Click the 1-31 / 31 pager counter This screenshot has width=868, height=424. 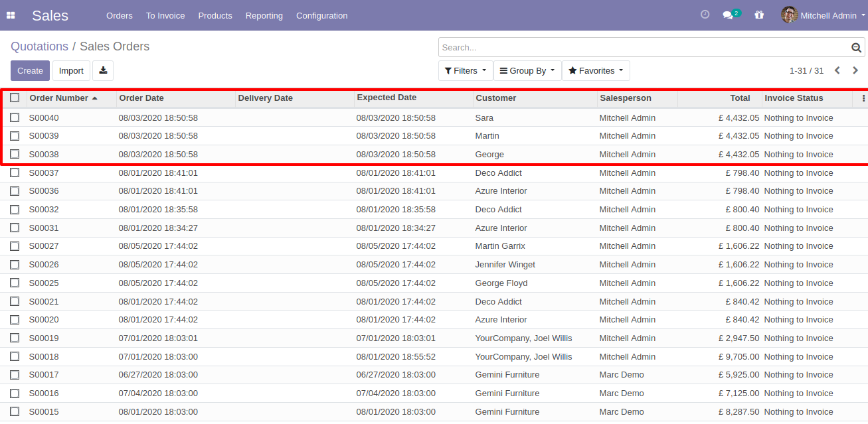coord(806,70)
